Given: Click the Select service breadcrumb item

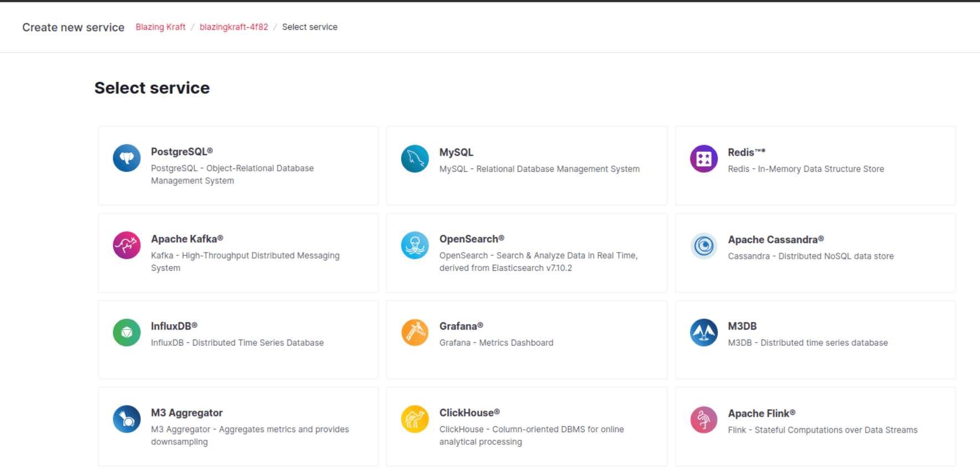Looking at the screenshot, I should point(310,27).
